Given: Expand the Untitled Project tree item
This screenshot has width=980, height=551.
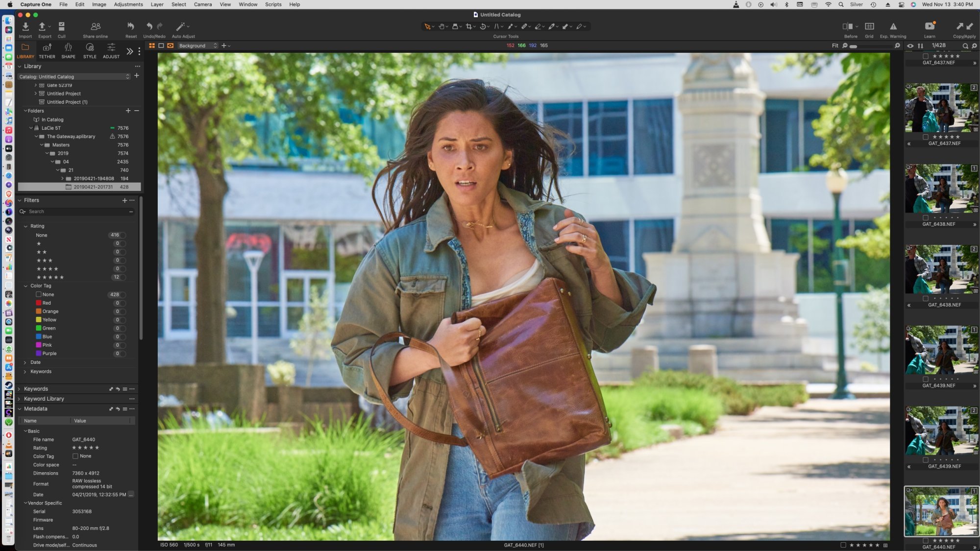Looking at the screenshot, I should click(35, 94).
